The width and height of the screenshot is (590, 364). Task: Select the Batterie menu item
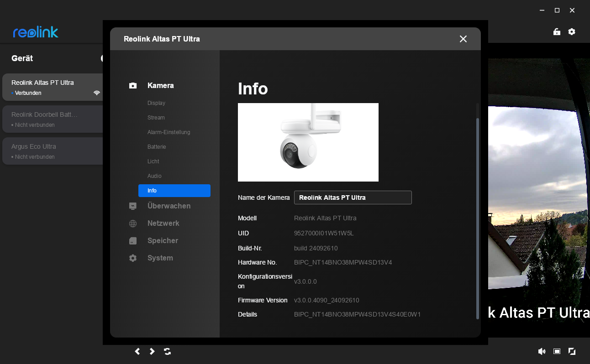(157, 147)
